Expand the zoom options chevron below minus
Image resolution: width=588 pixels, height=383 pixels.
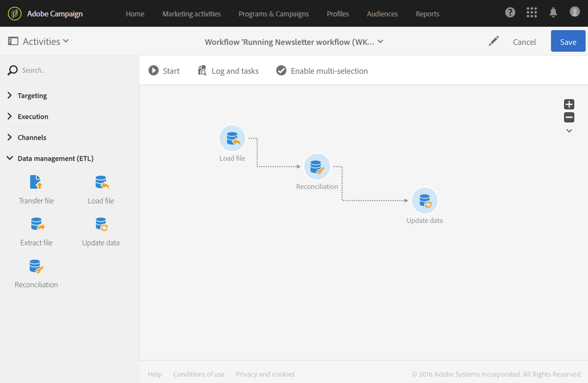click(x=569, y=131)
